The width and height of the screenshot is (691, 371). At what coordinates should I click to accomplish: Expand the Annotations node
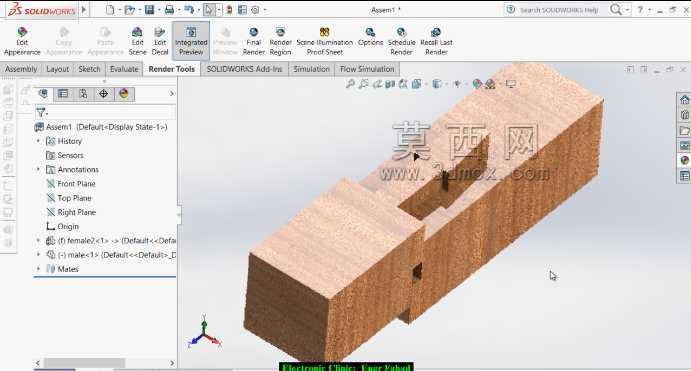38,169
